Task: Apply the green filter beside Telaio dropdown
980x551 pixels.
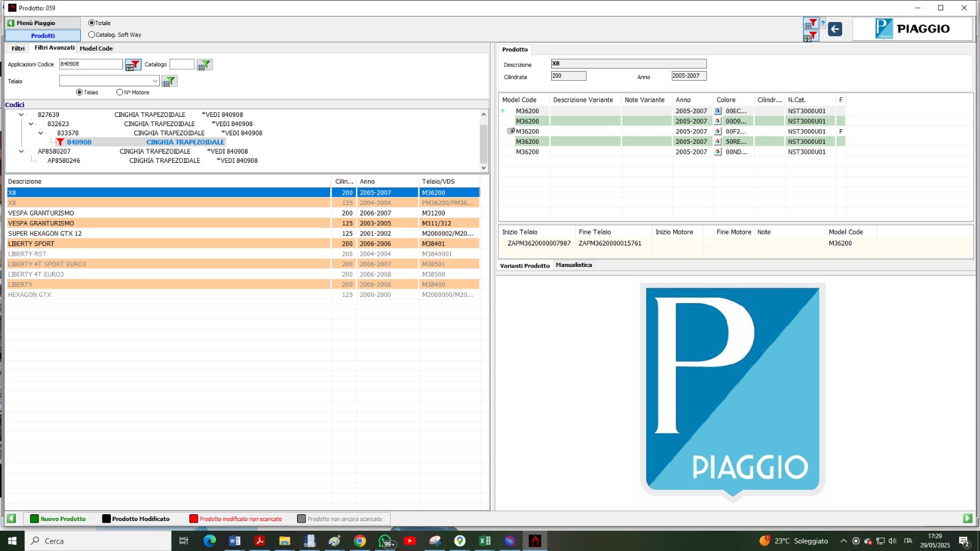Action: tap(169, 81)
